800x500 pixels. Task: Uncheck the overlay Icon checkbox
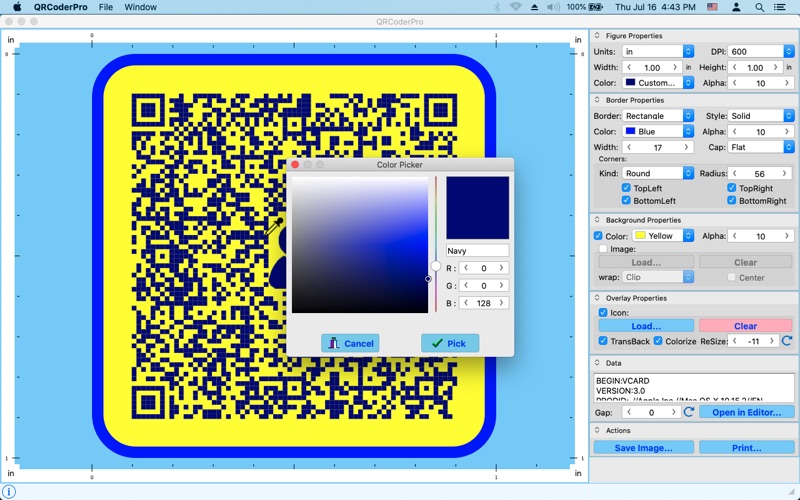tap(603, 312)
